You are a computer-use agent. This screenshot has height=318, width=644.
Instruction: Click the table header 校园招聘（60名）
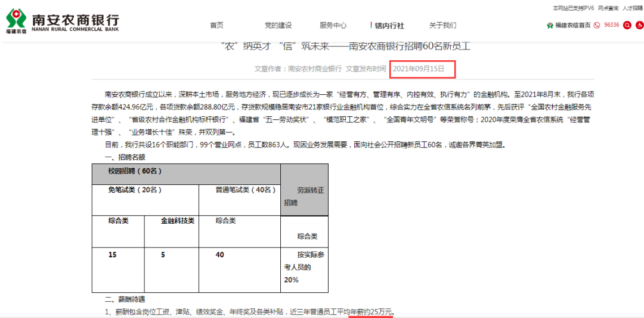coord(186,174)
